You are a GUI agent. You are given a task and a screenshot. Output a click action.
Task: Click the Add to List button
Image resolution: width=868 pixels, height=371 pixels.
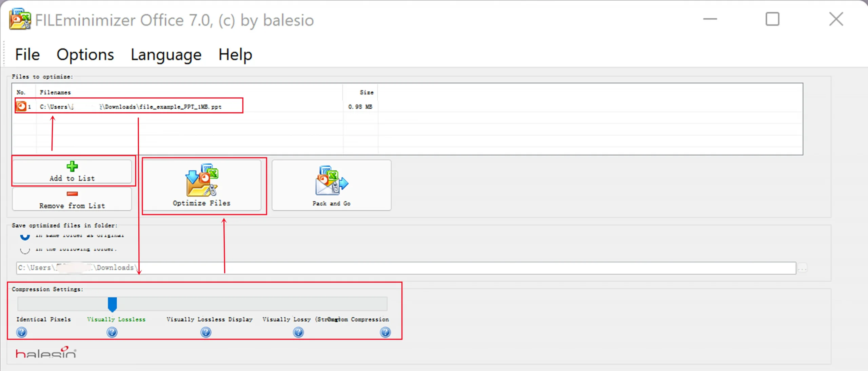point(72,171)
